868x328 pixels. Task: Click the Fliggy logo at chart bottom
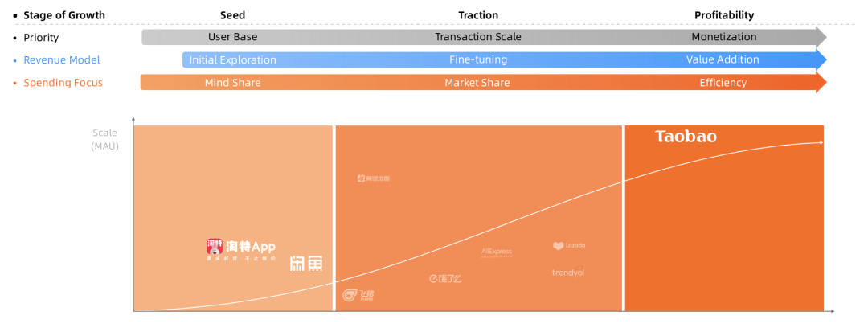click(x=358, y=295)
